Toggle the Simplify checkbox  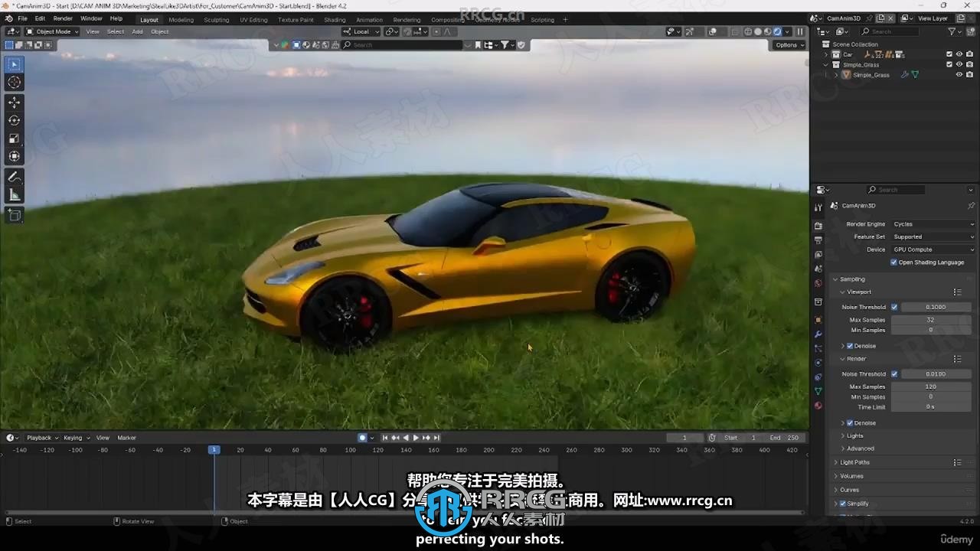(x=843, y=504)
